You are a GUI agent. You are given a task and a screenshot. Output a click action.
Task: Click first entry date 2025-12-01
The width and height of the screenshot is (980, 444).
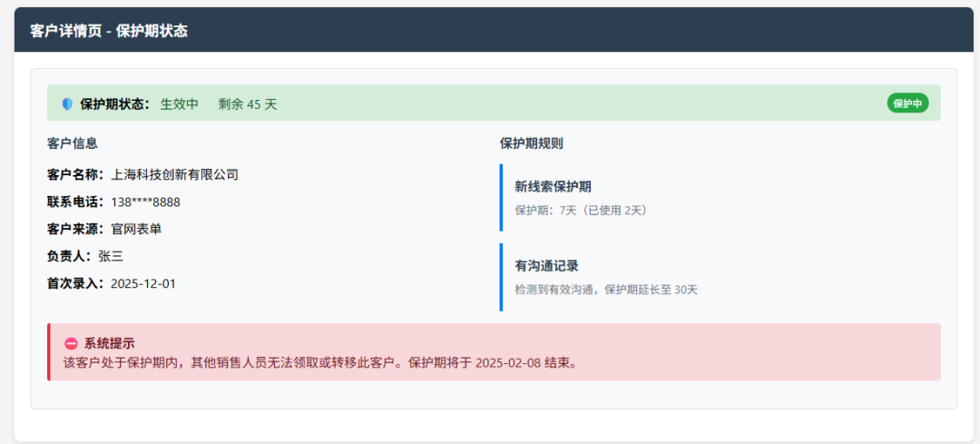coord(143,284)
